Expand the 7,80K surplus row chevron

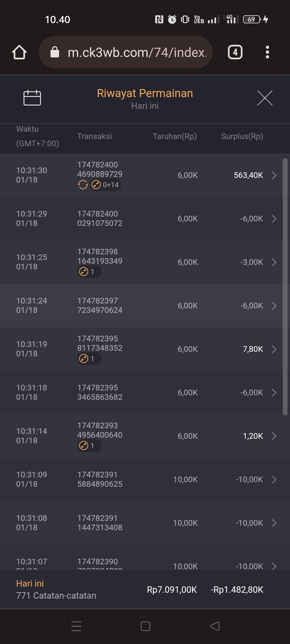[x=274, y=349]
